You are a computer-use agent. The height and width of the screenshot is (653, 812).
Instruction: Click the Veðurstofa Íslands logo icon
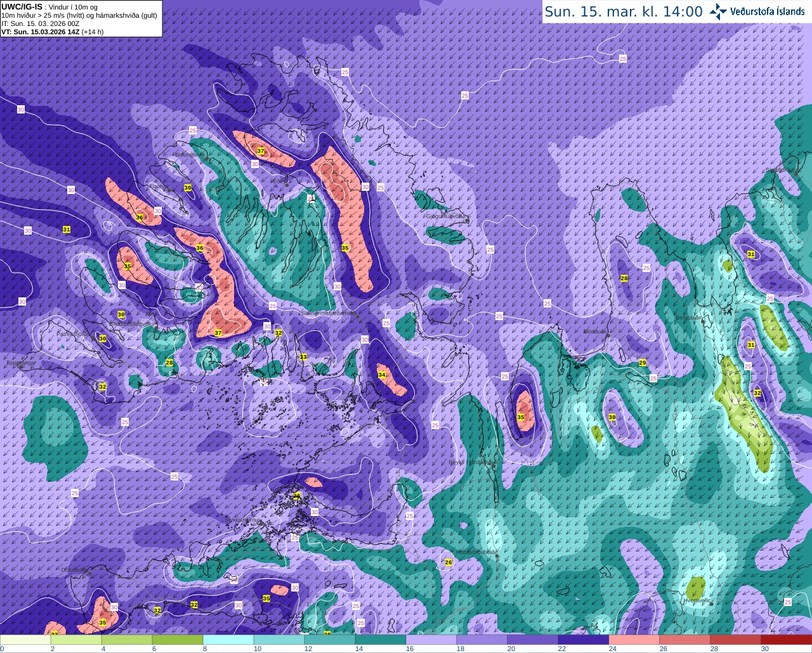click(x=719, y=11)
